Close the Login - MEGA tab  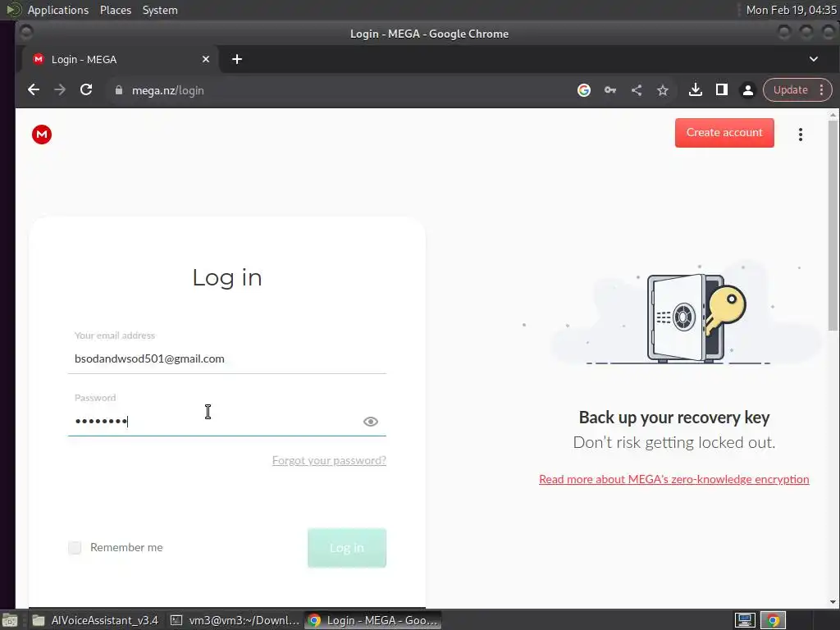coord(206,59)
